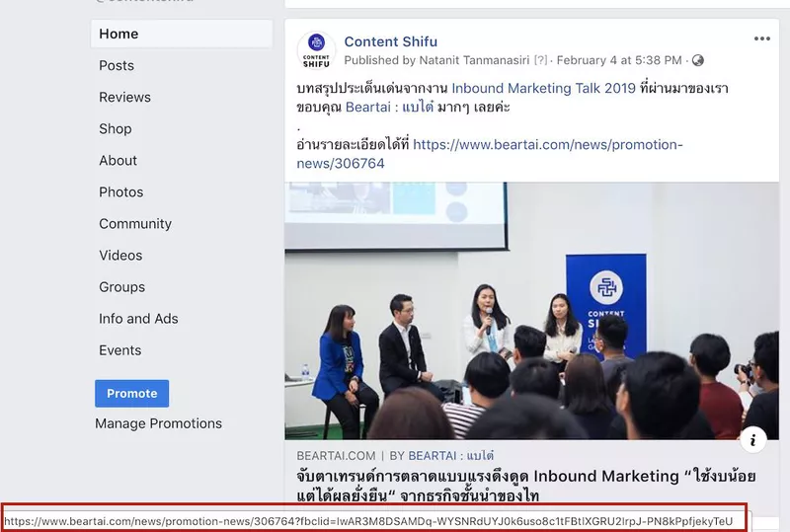
Task: Go to the Videos section
Action: click(120, 256)
